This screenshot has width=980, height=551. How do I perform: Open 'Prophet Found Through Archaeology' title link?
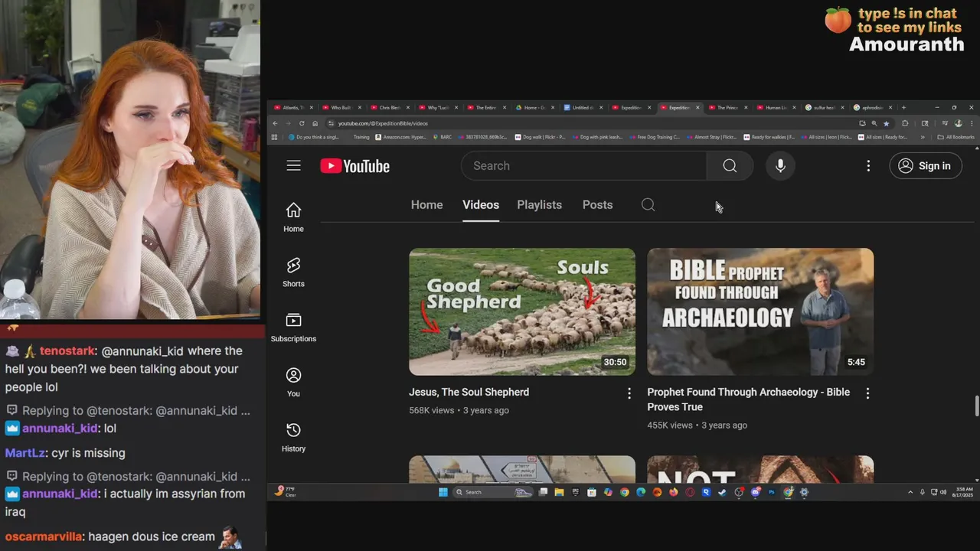coord(748,399)
